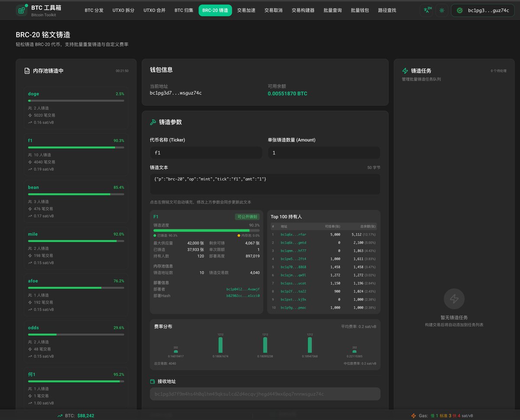Switch language with the ZH translate icon

point(427,10)
